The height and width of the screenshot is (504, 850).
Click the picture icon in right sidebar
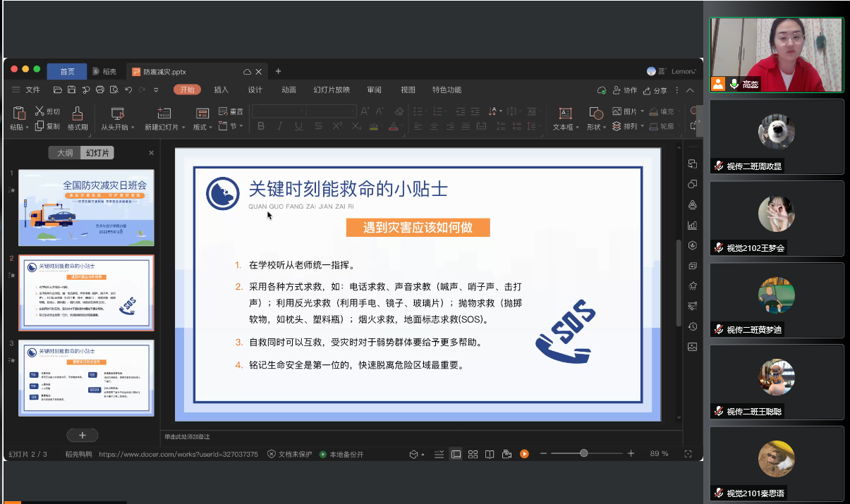692,347
